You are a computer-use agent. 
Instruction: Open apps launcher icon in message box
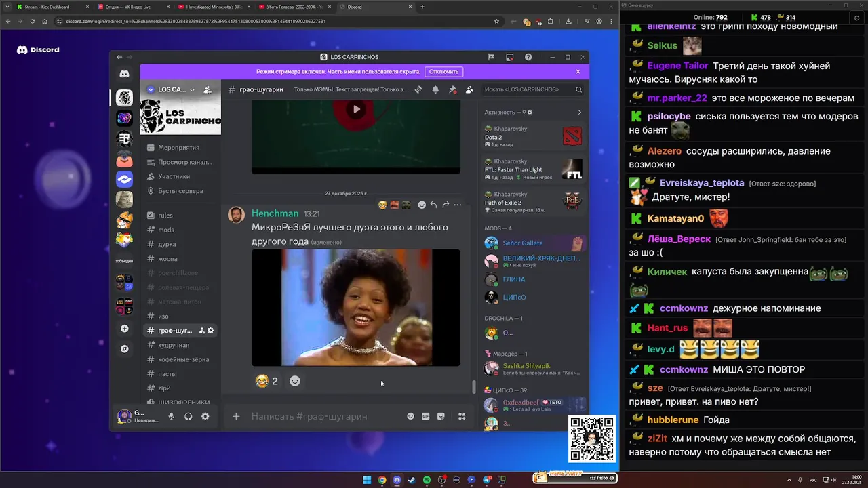tap(462, 416)
